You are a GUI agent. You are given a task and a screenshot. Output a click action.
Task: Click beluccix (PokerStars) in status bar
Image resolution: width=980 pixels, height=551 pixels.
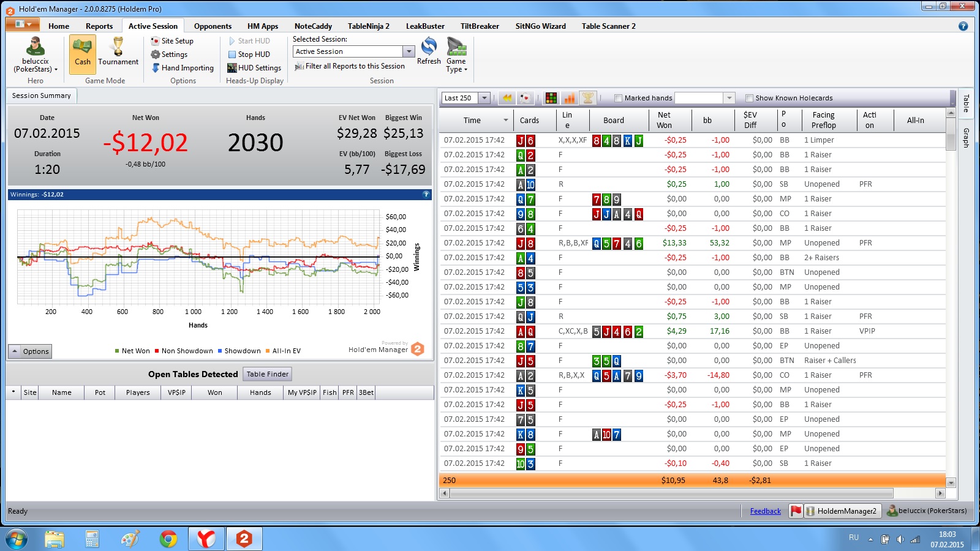[927, 511]
